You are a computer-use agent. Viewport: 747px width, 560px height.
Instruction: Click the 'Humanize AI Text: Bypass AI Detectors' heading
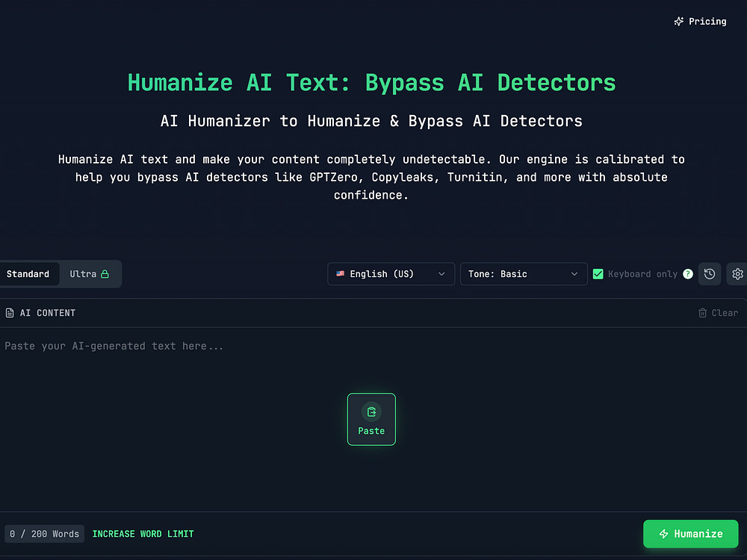click(x=371, y=82)
